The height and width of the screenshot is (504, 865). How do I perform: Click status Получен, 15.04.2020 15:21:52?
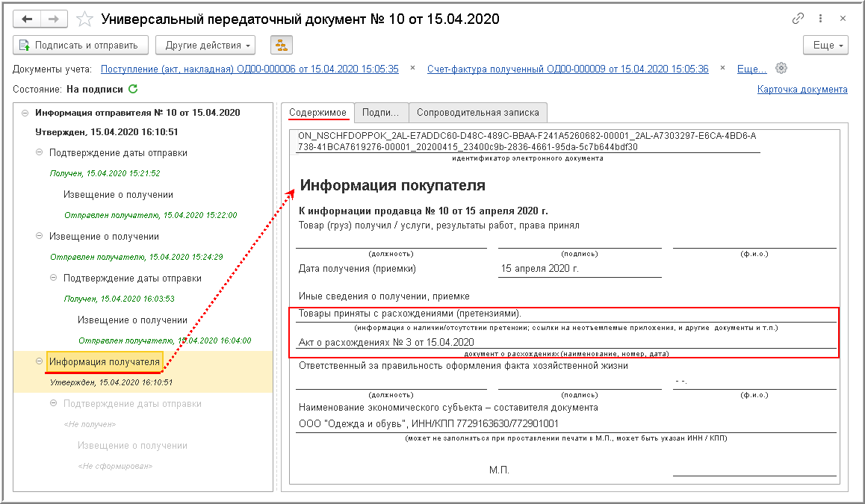coord(105,173)
